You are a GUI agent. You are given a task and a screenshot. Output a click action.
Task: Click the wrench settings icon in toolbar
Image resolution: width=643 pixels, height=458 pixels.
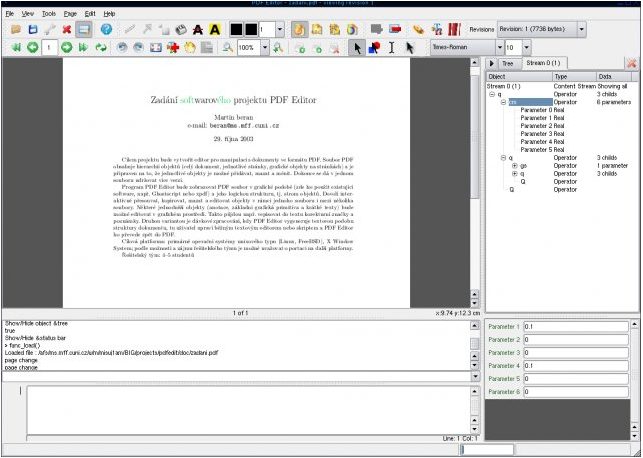tap(50, 29)
